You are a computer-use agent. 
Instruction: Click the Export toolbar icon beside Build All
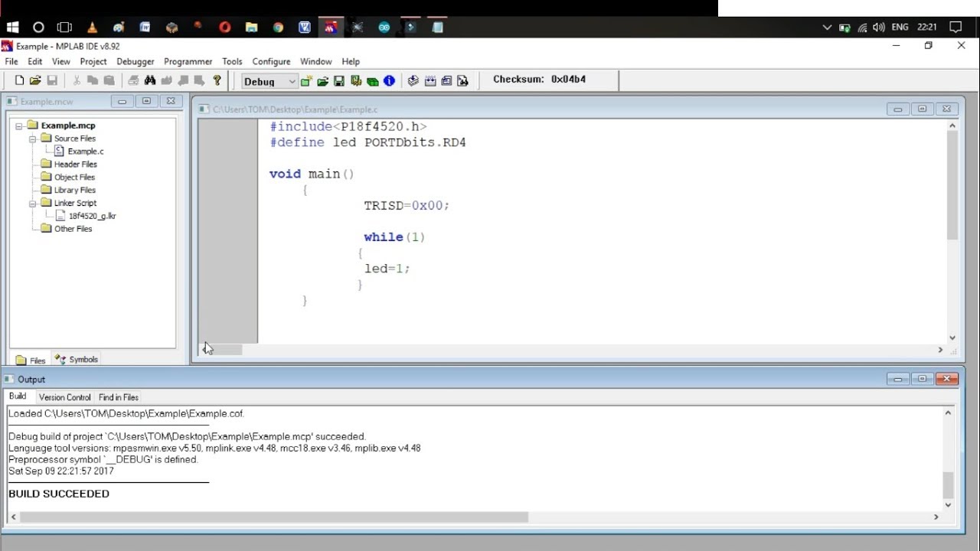[446, 80]
